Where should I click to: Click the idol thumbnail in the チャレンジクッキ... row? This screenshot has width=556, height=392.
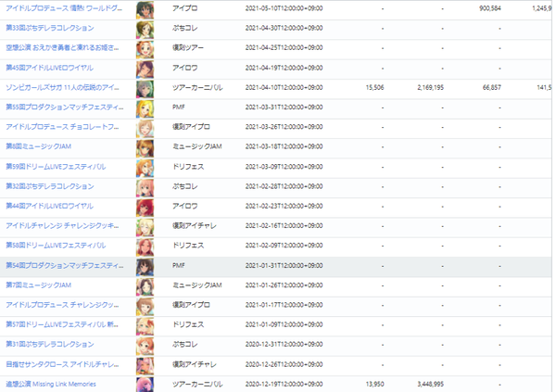click(x=145, y=228)
